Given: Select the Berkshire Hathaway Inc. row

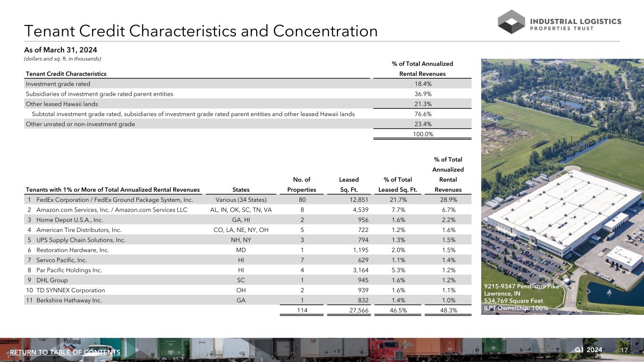Looking at the screenshot, I should tap(69, 300).
